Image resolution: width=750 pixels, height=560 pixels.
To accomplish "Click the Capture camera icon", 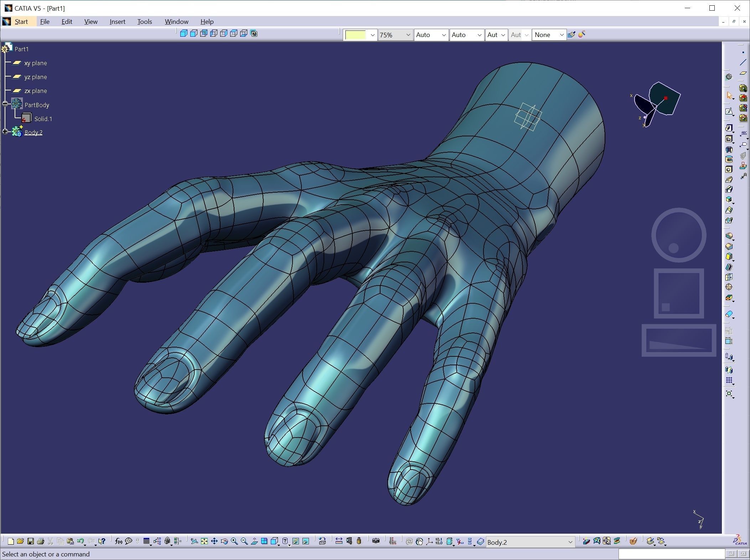I will coord(376,541).
